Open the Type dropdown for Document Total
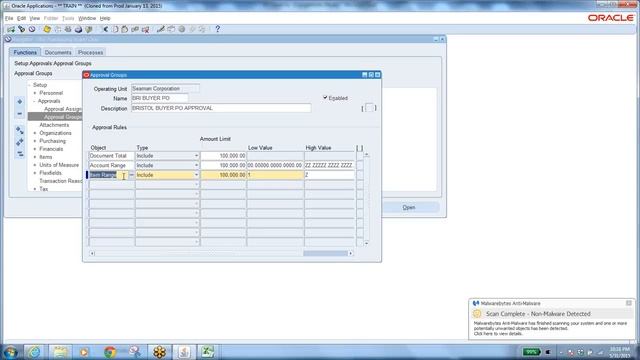 click(196, 156)
